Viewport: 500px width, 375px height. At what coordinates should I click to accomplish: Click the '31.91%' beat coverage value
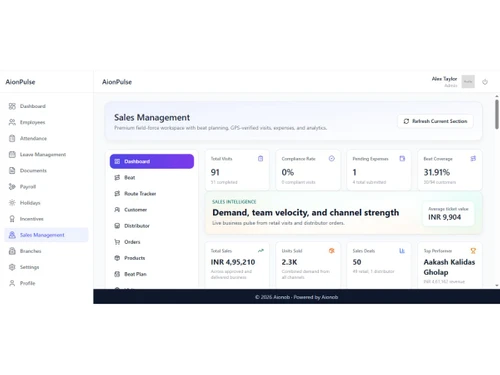pyautogui.click(x=437, y=172)
